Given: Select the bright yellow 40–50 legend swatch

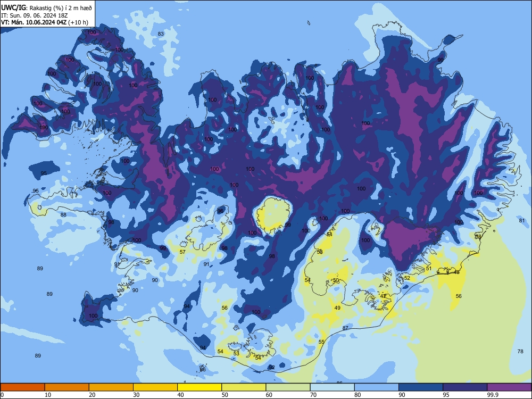Looking at the screenshot, I should (199, 387).
